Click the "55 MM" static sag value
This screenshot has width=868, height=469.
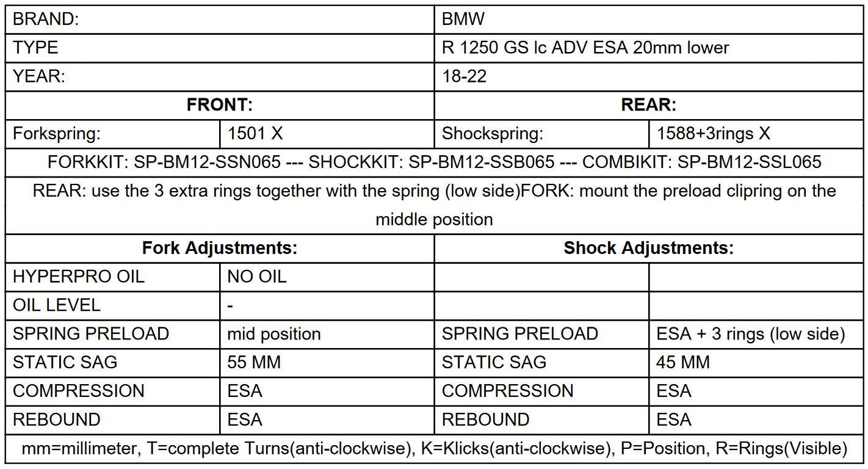tap(254, 362)
